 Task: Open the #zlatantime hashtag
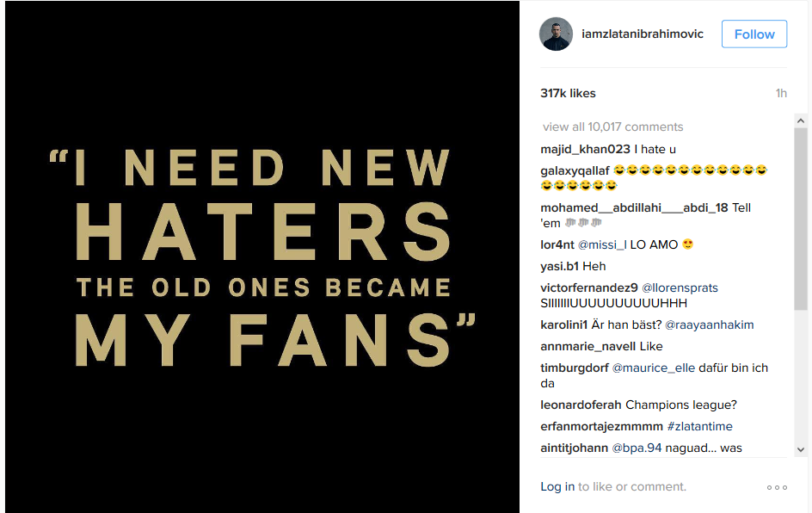click(699, 426)
